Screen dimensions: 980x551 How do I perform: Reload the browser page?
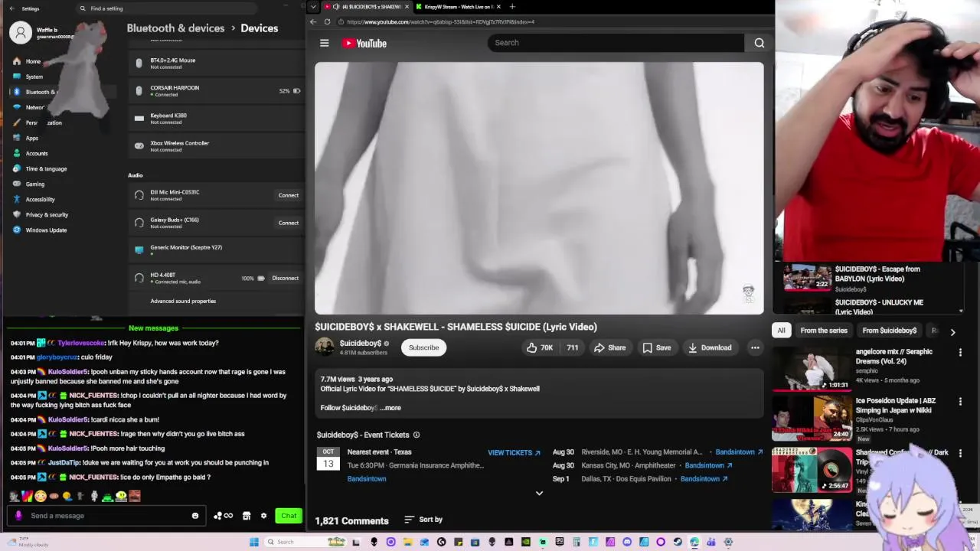(x=327, y=21)
